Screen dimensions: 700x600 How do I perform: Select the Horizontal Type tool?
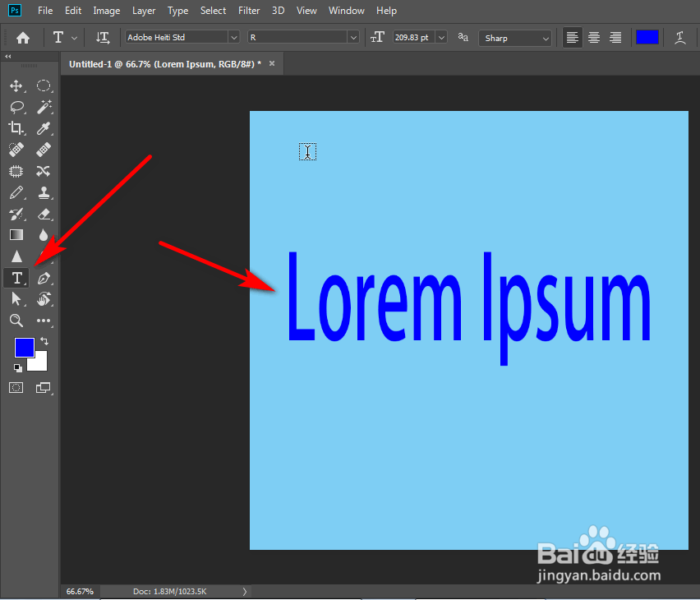[x=16, y=278]
